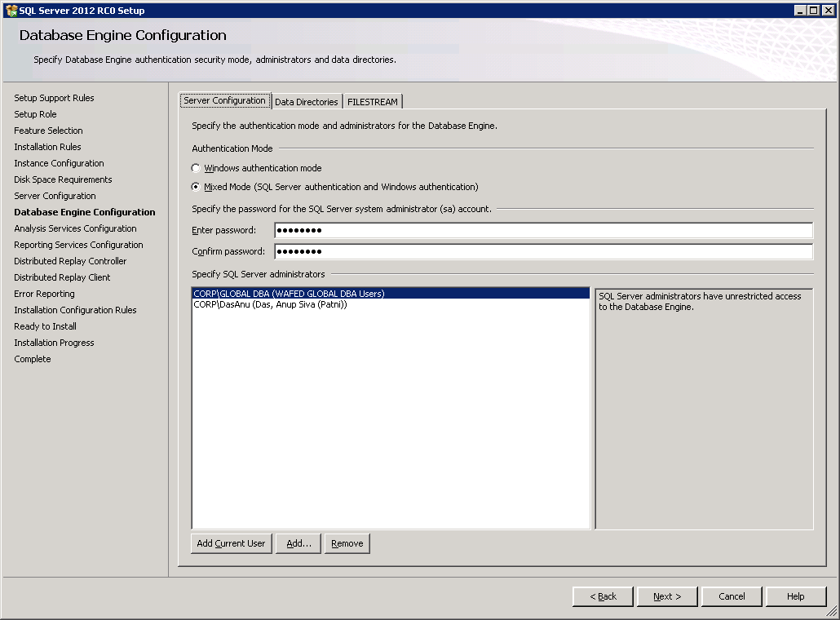The width and height of the screenshot is (840, 620).
Task: Select the Server Configuration tab
Action: [x=224, y=101]
